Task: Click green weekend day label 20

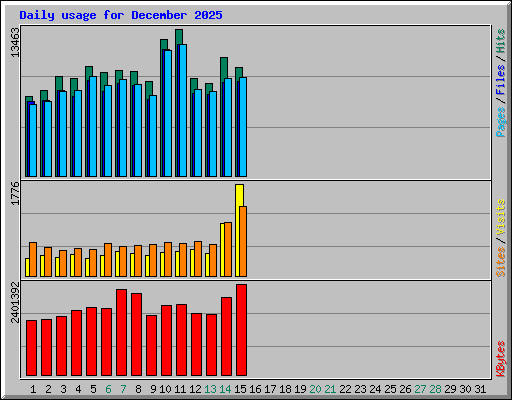Action: pyautogui.click(x=315, y=389)
